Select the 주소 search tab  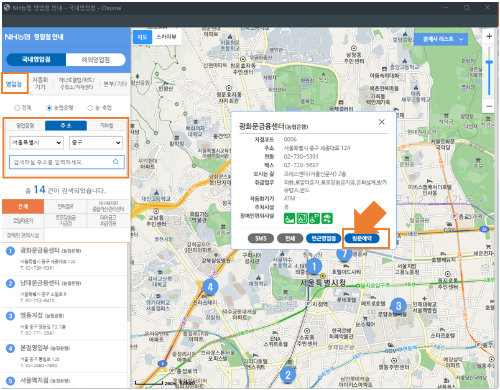(66, 125)
